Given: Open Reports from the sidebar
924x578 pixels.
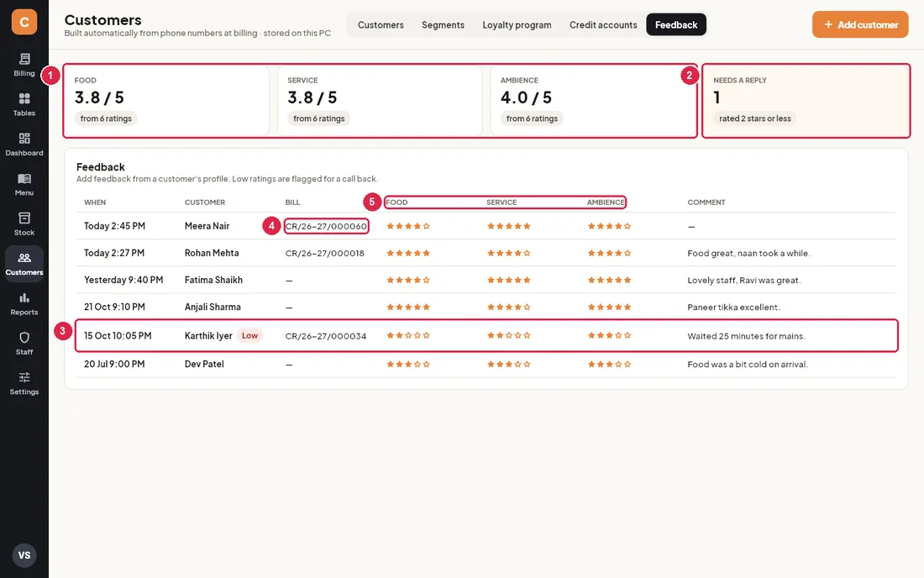Looking at the screenshot, I should [x=24, y=304].
